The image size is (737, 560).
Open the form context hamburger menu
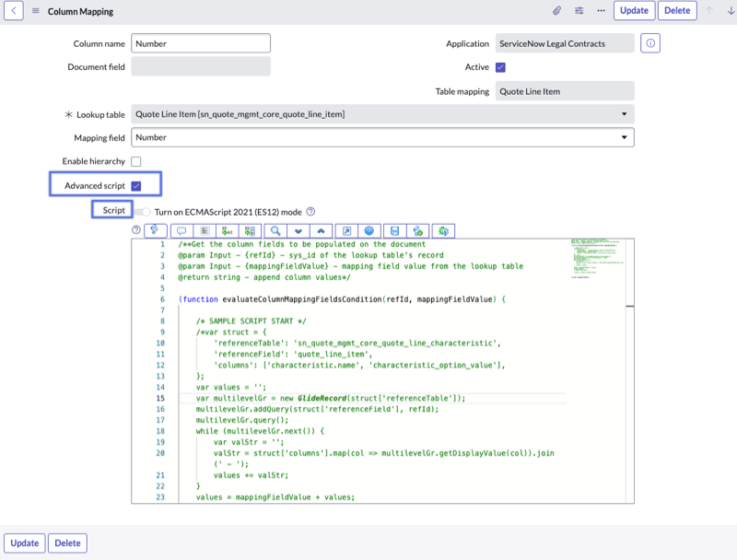tap(36, 11)
